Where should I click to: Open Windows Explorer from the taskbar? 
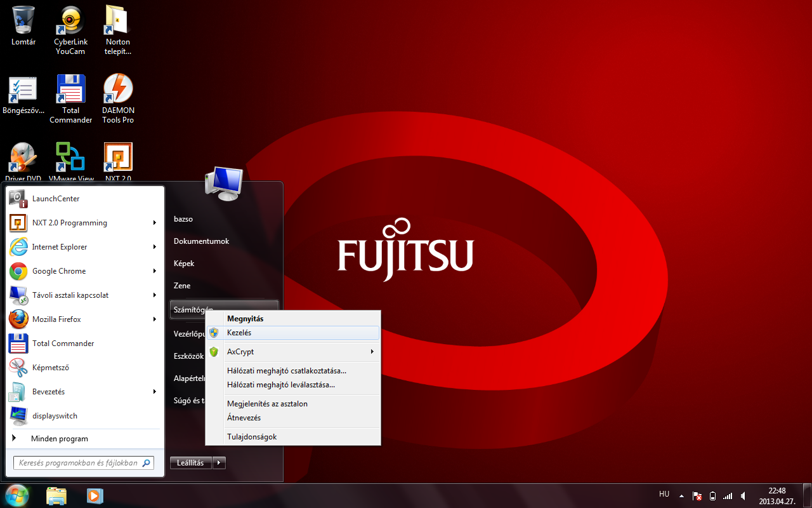[x=56, y=496]
